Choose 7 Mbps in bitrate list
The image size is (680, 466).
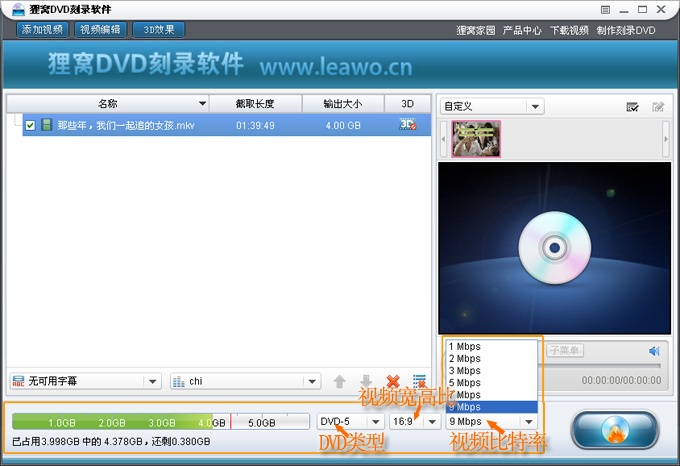pos(492,395)
